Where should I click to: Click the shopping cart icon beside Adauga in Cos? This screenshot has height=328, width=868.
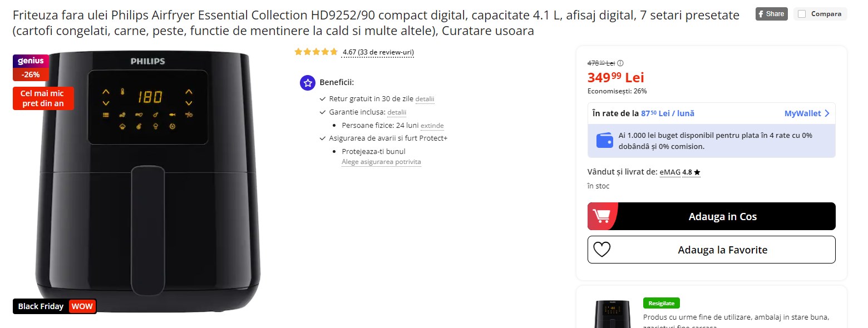tap(603, 216)
